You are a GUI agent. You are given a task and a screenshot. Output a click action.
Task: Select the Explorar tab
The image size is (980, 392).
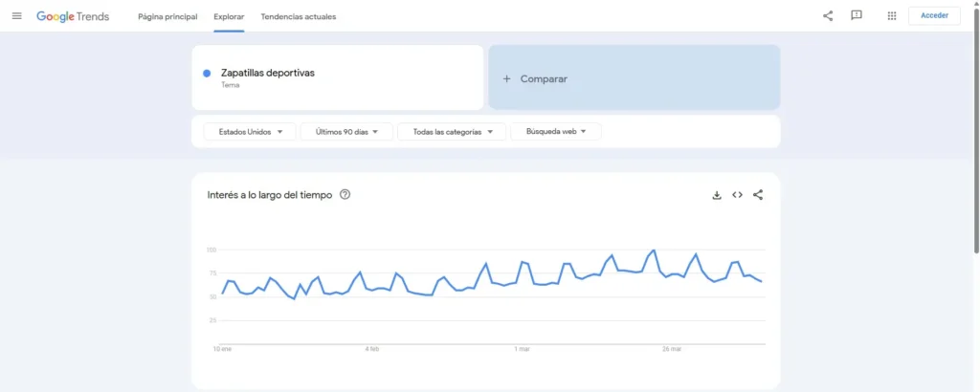[229, 17]
